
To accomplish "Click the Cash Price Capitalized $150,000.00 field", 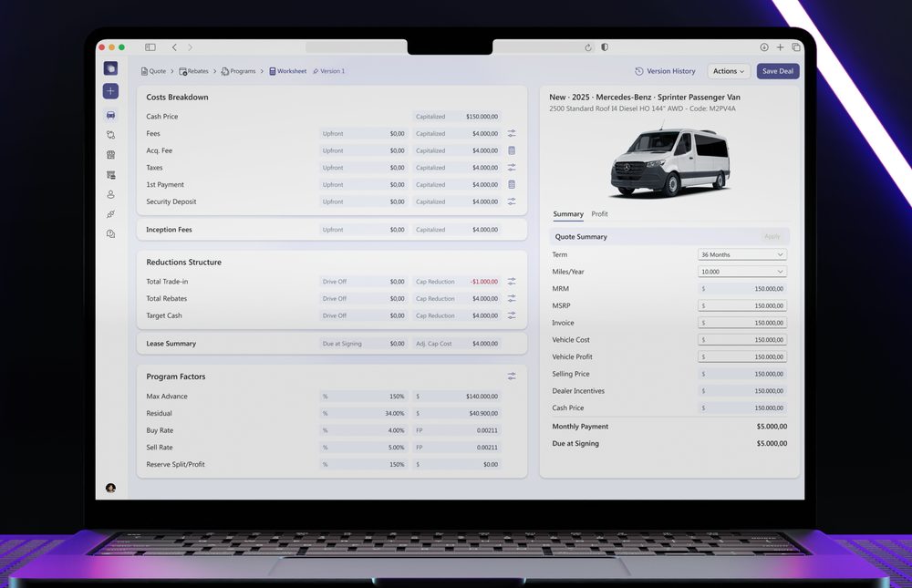I will click(x=457, y=117).
